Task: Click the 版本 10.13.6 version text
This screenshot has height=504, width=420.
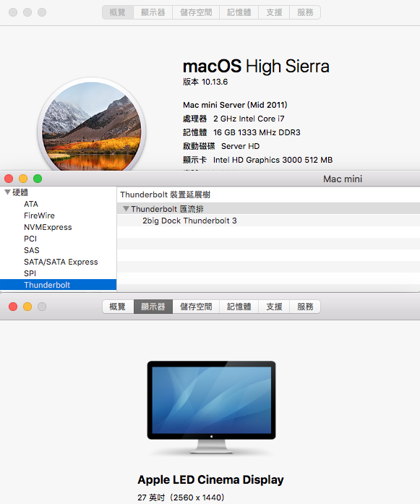Action: tap(205, 82)
